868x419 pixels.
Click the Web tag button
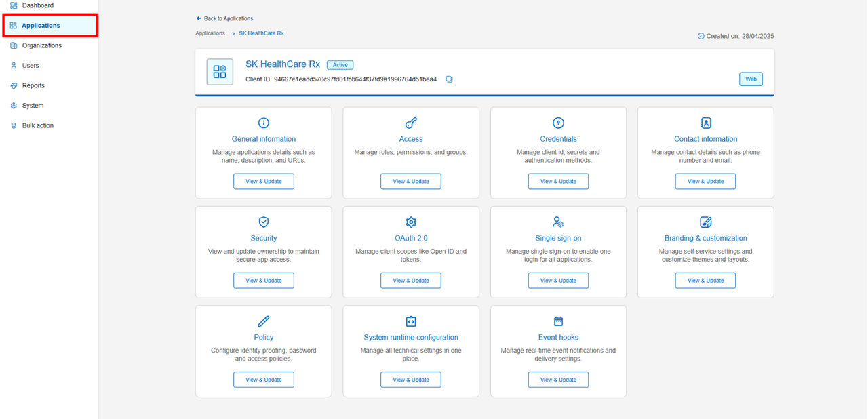[x=751, y=79]
